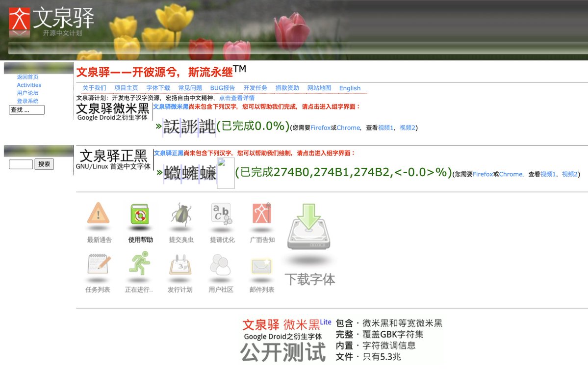Click the 文泉驿微米黑 font logo image

click(x=112, y=112)
